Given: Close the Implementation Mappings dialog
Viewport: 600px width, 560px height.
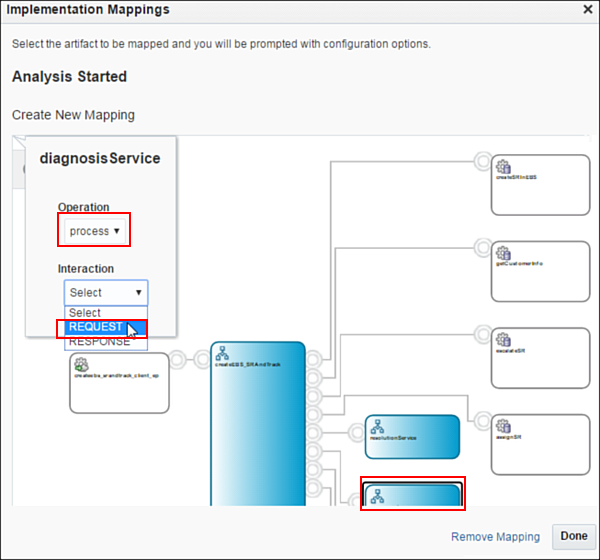Looking at the screenshot, I should pos(588,9).
